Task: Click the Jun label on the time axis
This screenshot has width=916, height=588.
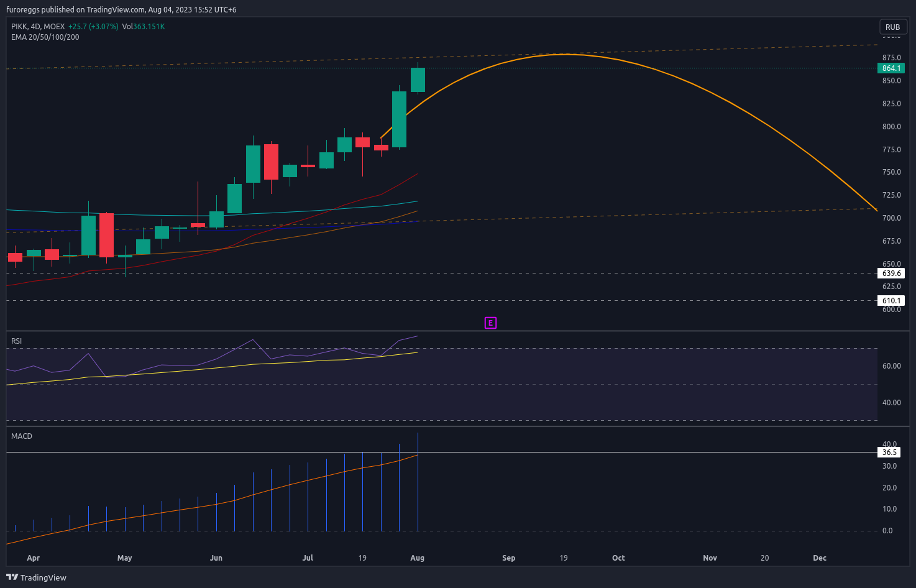Action: point(216,558)
